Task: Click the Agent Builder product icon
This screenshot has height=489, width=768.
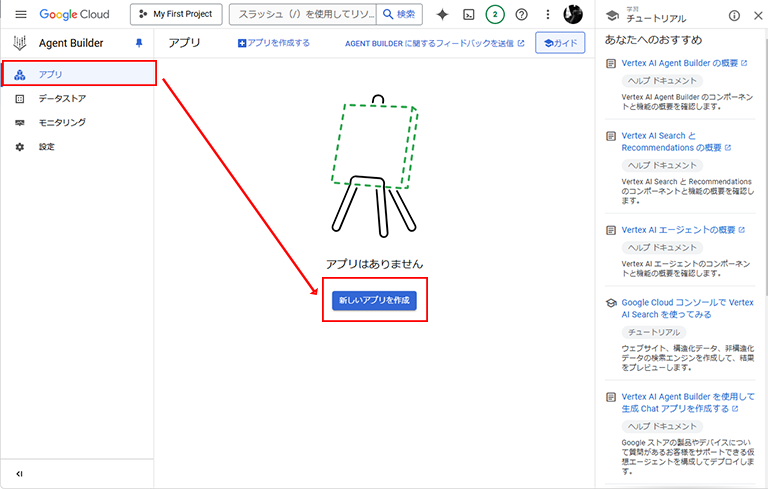Action: pyautogui.click(x=20, y=43)
